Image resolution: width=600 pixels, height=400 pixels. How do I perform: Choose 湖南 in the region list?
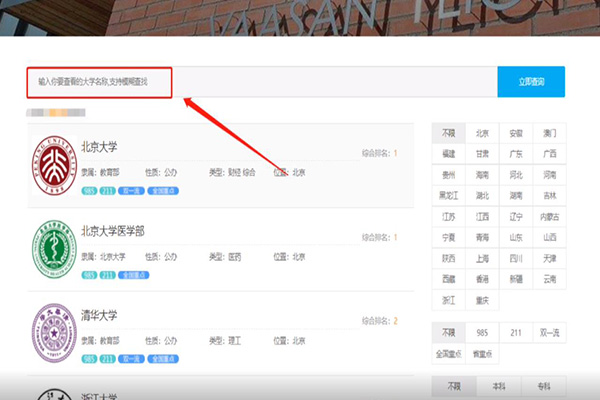516,196
